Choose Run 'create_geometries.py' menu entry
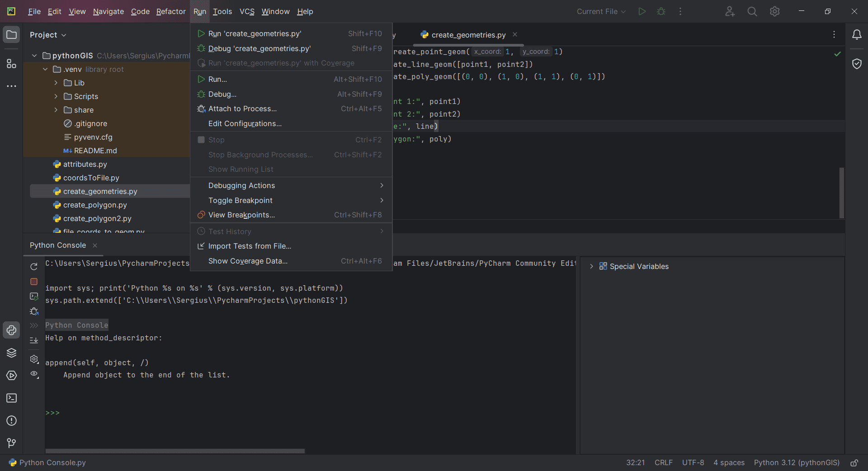 (255, 34)
